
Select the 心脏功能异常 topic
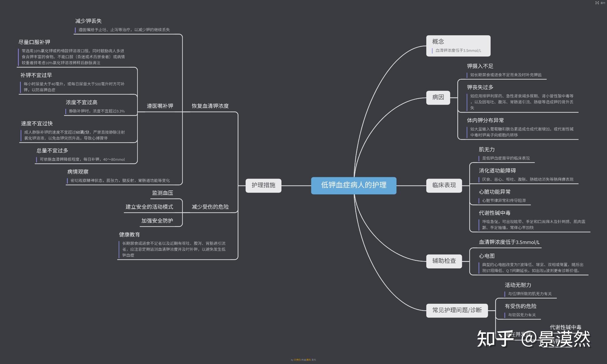point(495,192)
